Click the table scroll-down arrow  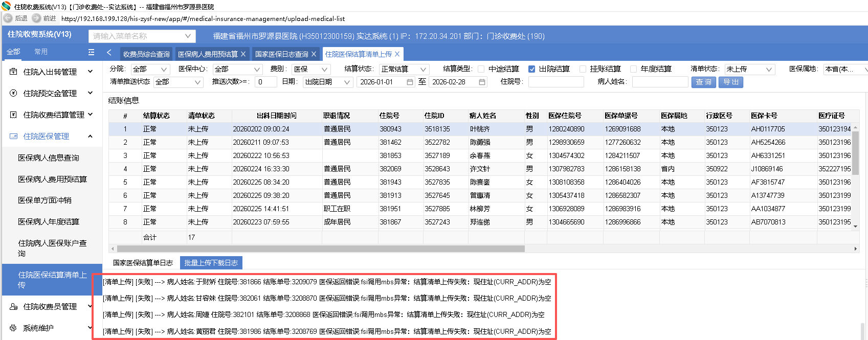click(855, 226)
